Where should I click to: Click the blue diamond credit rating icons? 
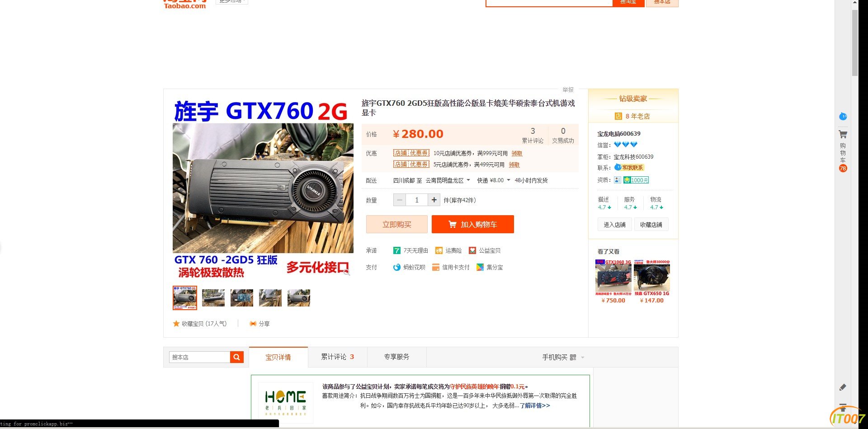[626, 145]
